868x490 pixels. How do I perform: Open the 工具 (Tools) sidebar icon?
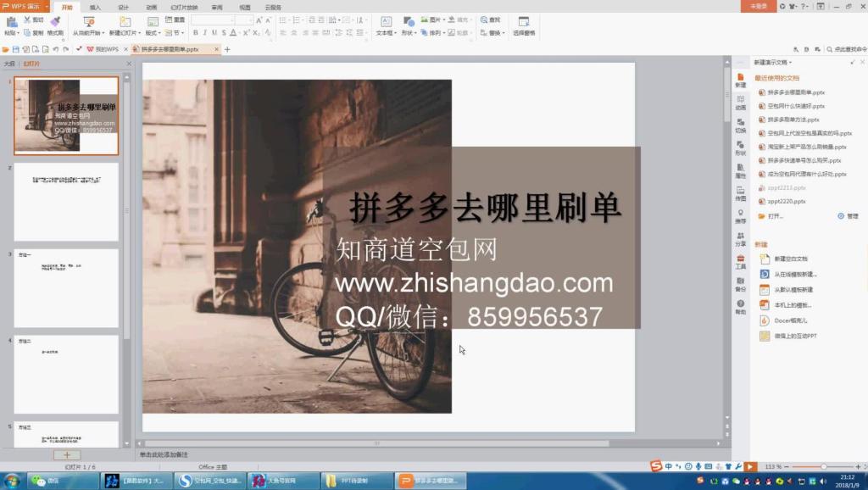point(740,262)
